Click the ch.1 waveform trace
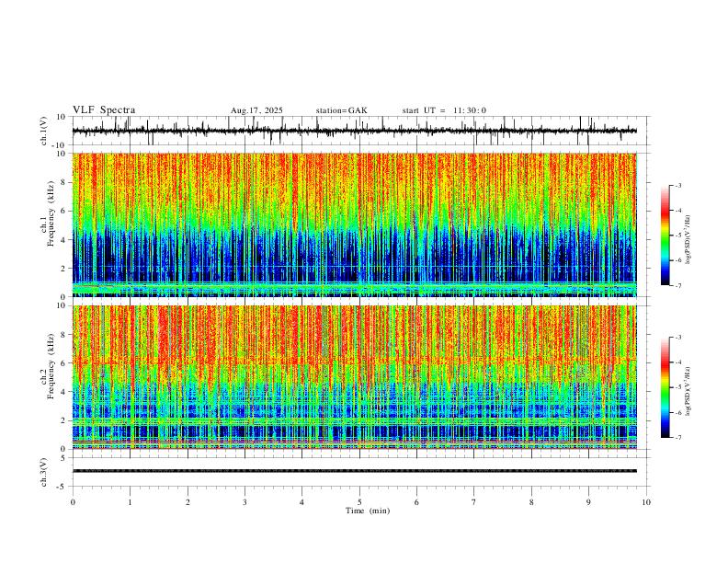 point(354,131)
